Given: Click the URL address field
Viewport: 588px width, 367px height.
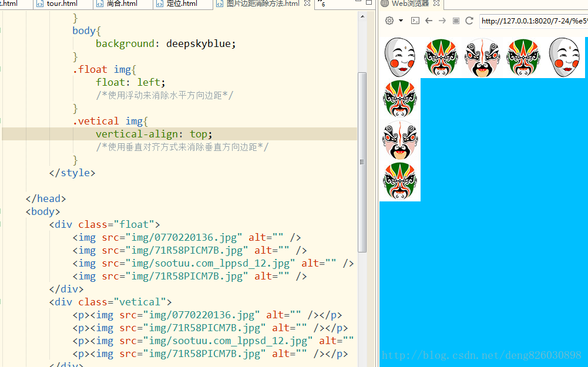Looking at the screenshot, I should point(533,21).
